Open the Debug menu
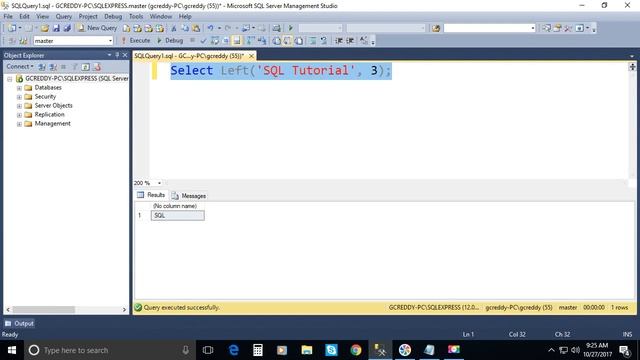Viewport: 640px width, 360px height. pyautogui.click(x=113, y=16)
